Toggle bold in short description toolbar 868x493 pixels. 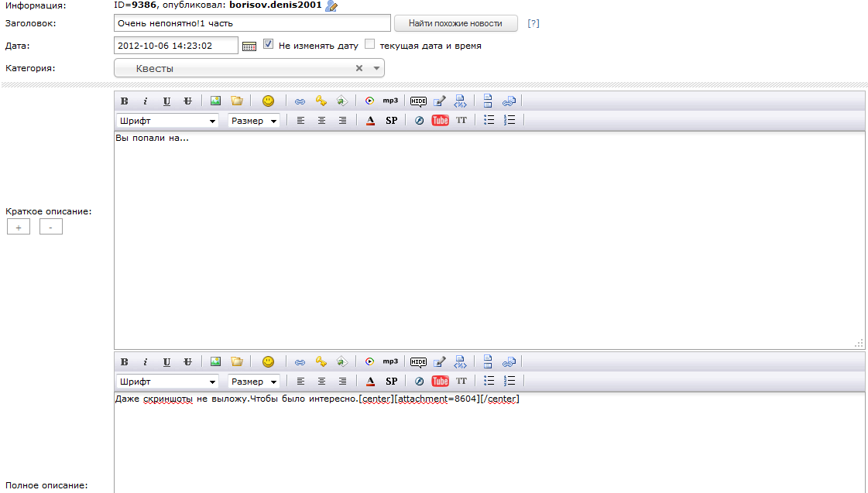click(x=124, y=101)
